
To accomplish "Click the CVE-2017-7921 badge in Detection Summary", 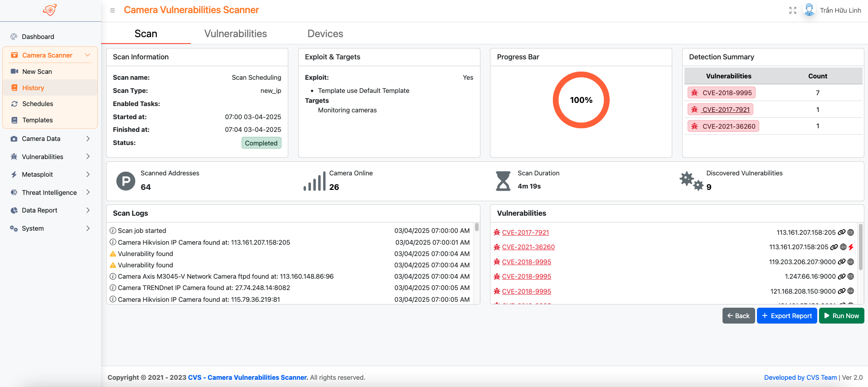I will point(721,110).
